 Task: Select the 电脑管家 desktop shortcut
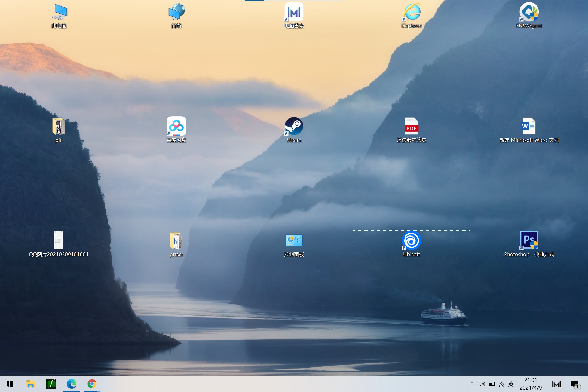pyautogui.click(x=294, y=12)
